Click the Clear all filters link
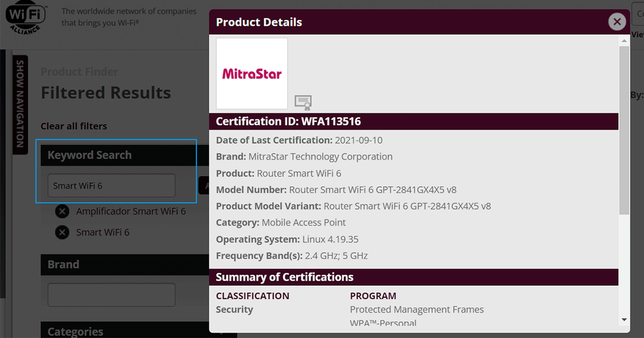 (74, 126)
